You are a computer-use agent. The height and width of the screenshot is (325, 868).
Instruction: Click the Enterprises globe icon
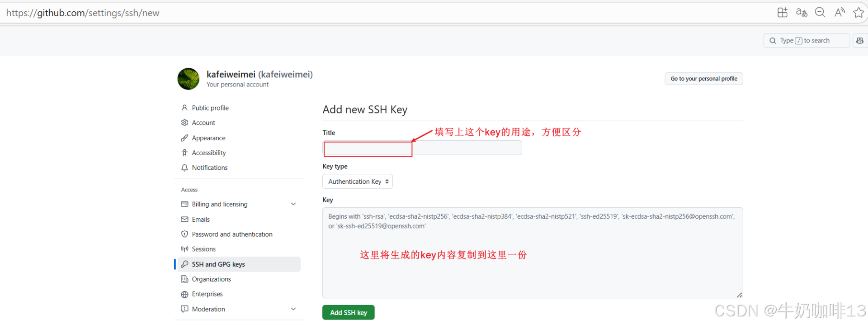tap(184, 294)
